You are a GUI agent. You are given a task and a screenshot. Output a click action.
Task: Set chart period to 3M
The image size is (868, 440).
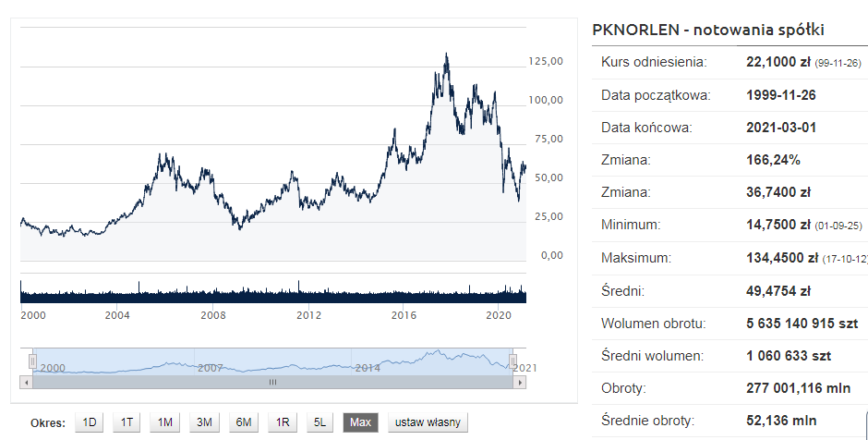click(204, 422)
